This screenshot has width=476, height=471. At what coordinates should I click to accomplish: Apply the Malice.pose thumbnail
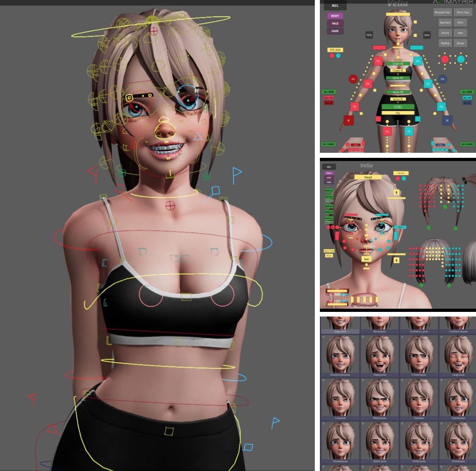[380, 399]
